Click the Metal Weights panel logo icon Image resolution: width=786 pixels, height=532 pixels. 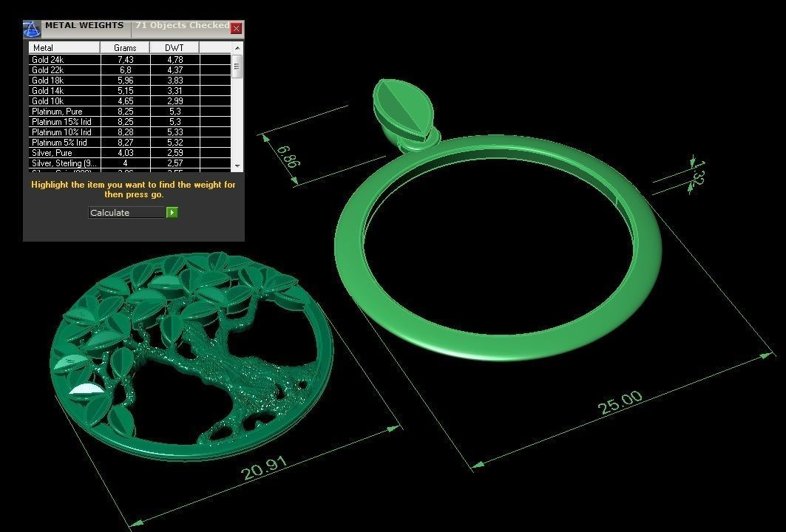point(31,29)
